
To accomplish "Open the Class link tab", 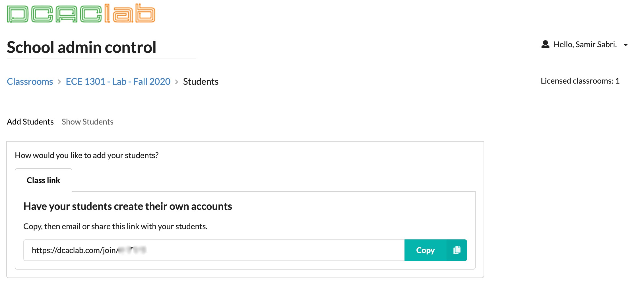I will point(43,180).
